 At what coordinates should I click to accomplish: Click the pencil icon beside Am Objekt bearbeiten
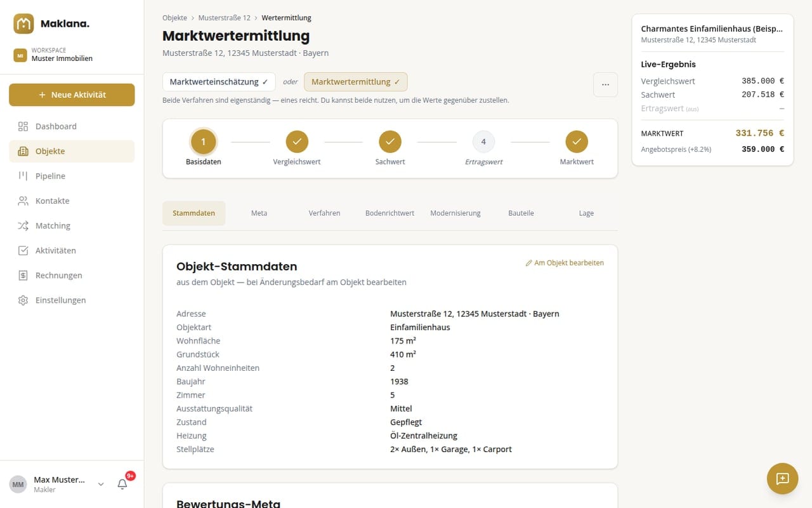[529, 263]
